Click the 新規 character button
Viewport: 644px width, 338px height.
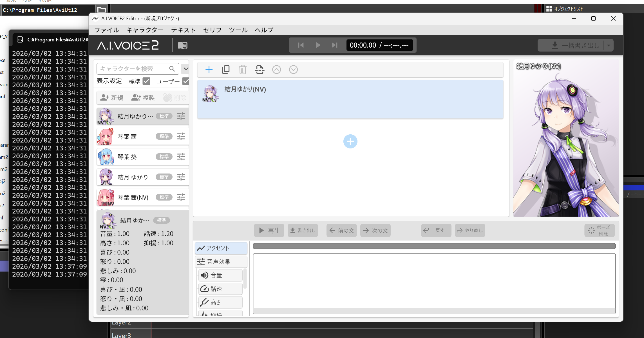(112, 98)
